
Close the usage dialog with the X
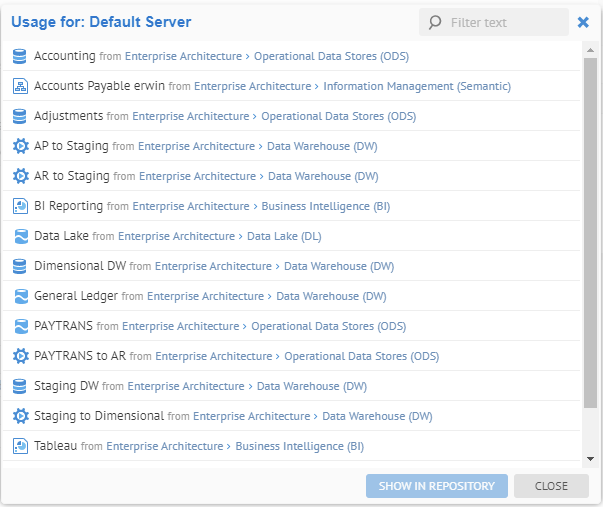(584, 22)
